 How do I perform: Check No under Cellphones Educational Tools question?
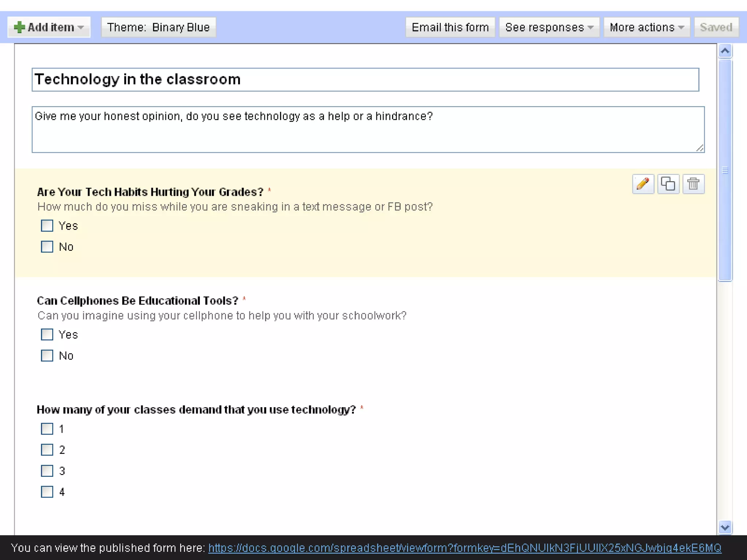pyautogui.click(x=47, y=355)
